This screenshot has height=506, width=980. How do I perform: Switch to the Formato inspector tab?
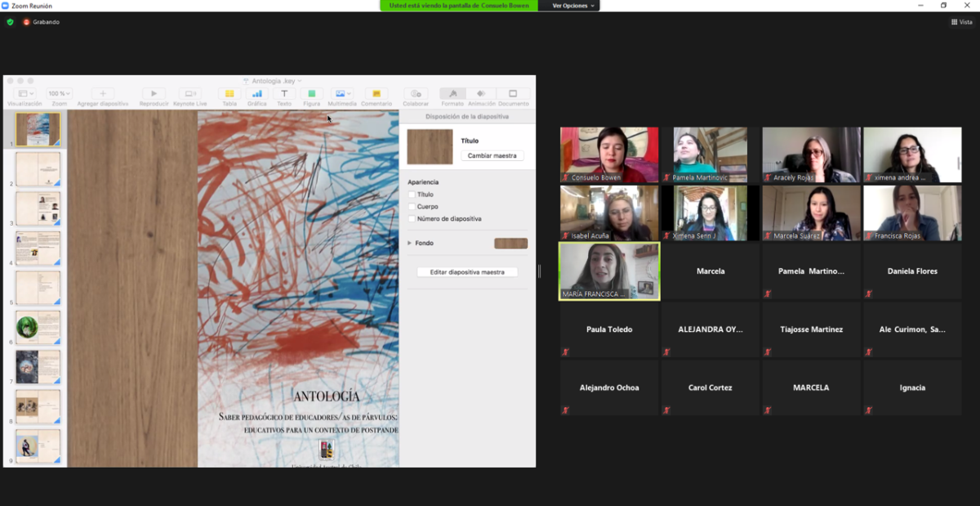[x=452, y=94]
